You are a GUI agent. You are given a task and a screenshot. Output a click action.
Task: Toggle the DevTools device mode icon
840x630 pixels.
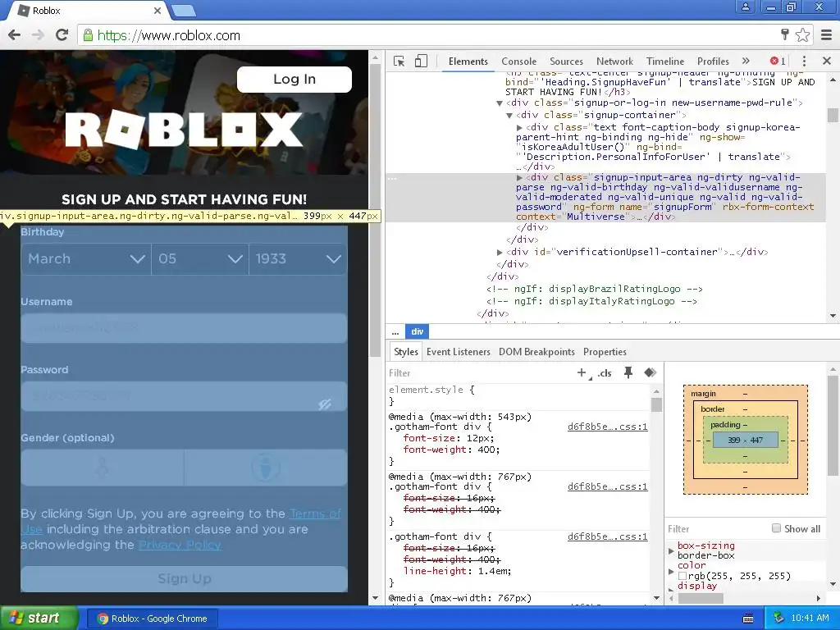[421, 61]
